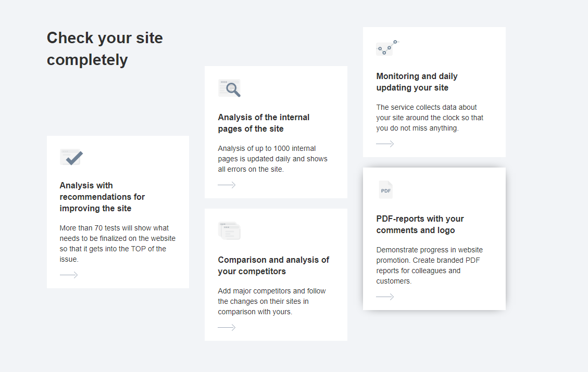Open 'Analysis of the internal pages of the site'
This screenshot has height=372, width=588.
coord(264,123)
